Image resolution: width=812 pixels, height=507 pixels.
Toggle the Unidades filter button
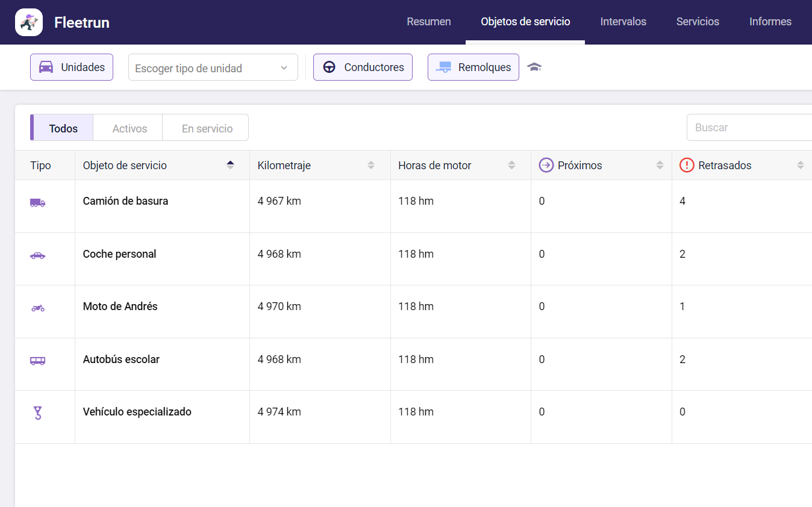[x=72, y=67]
